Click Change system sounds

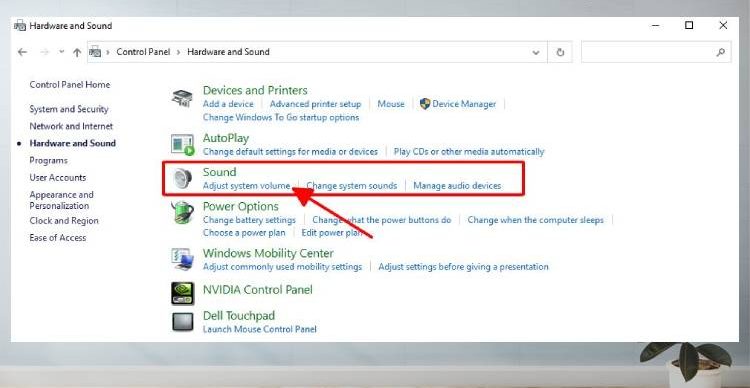[352, 186]
